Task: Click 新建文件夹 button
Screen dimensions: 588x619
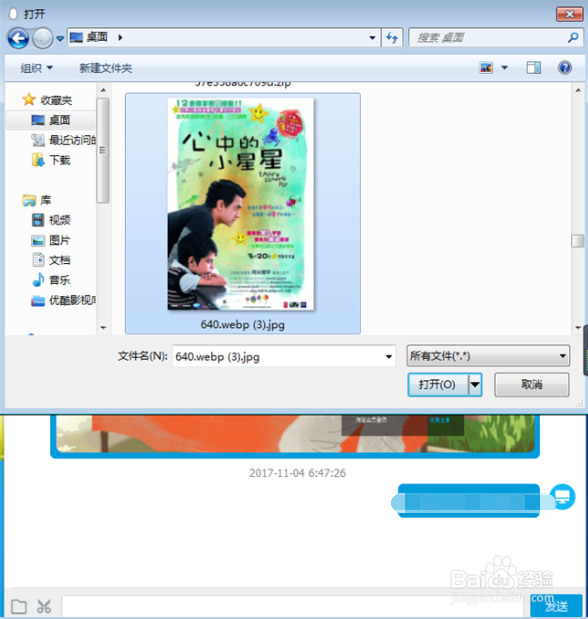Action: coord(105,68)
